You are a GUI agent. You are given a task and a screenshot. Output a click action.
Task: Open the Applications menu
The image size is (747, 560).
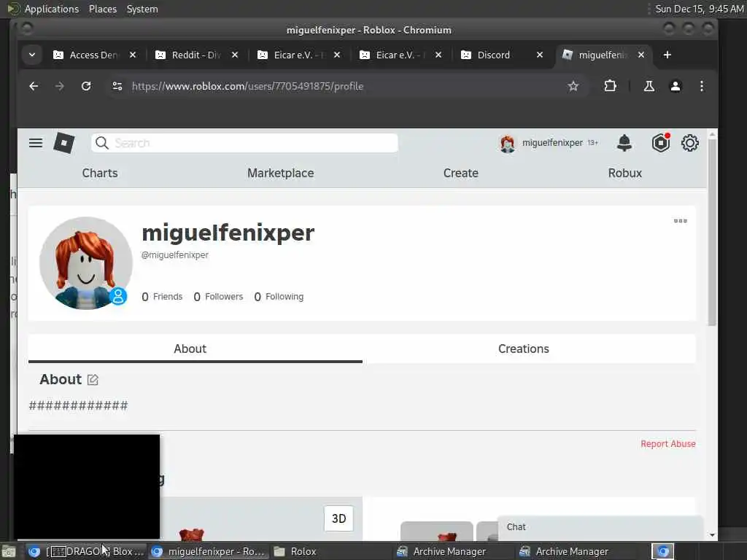click(52, 9)
